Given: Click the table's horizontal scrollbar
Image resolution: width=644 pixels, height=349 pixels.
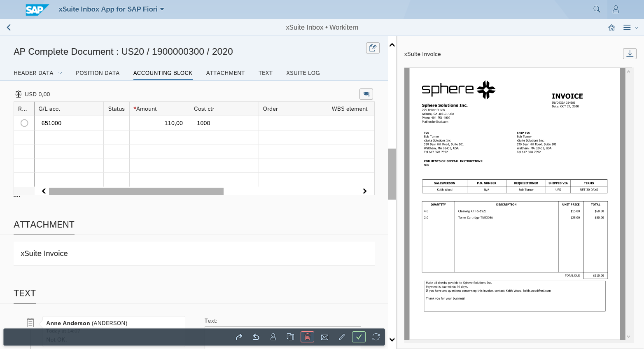Looking at the screenshot, I should [136, 191].
